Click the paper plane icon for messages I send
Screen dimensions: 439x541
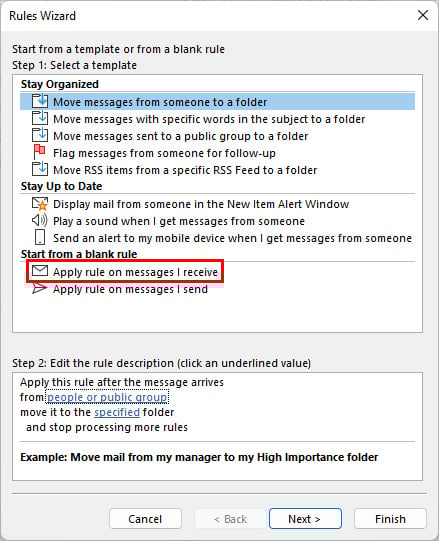coord(39,288)
